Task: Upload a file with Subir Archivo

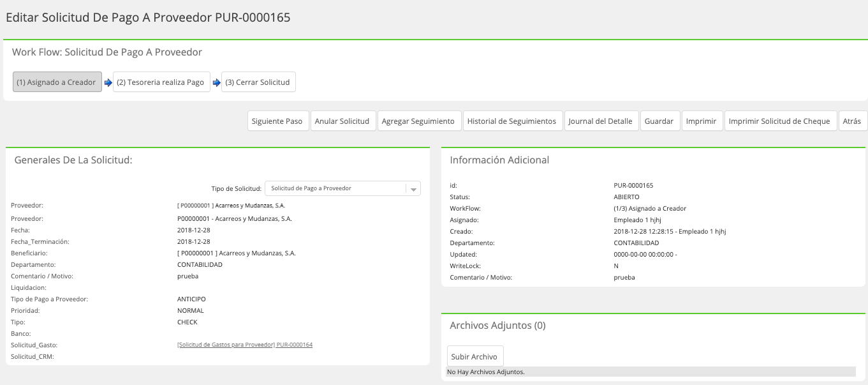Action: tap(476, 356)
